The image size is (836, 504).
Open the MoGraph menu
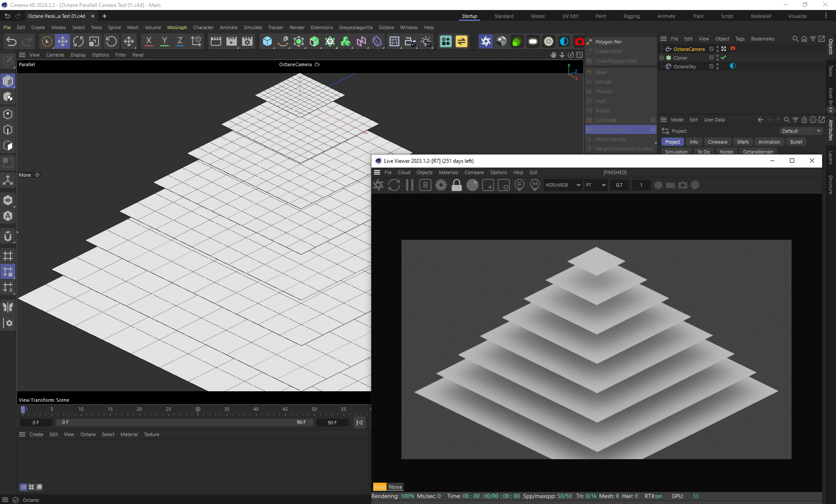177,27
